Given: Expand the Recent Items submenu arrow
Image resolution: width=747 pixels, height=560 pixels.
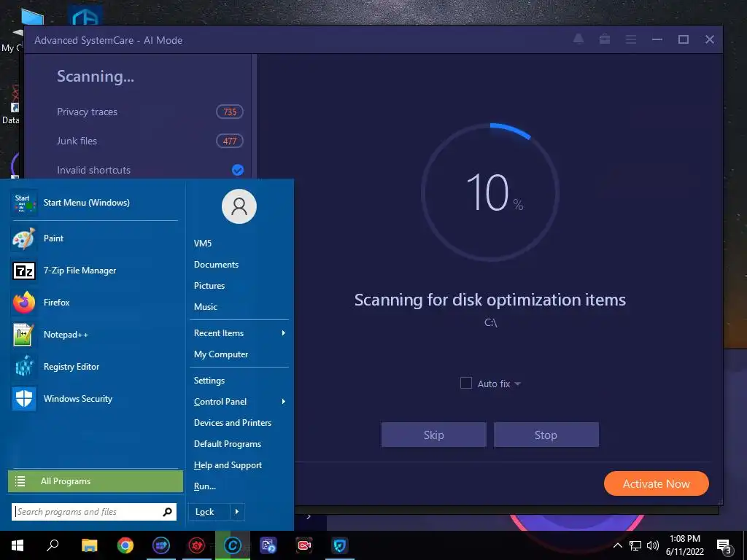Looking at the screenshot, I should point(284,332).
